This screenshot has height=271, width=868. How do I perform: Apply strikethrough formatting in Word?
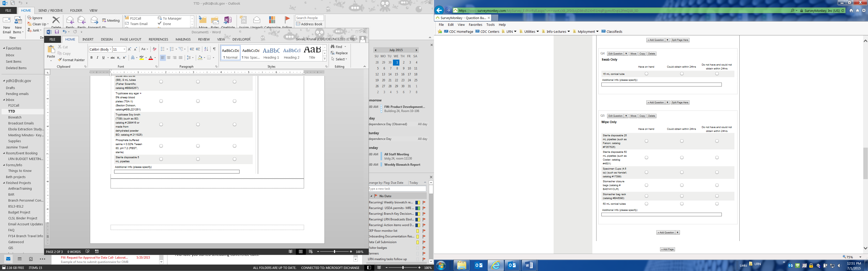(x=113, y=58)
